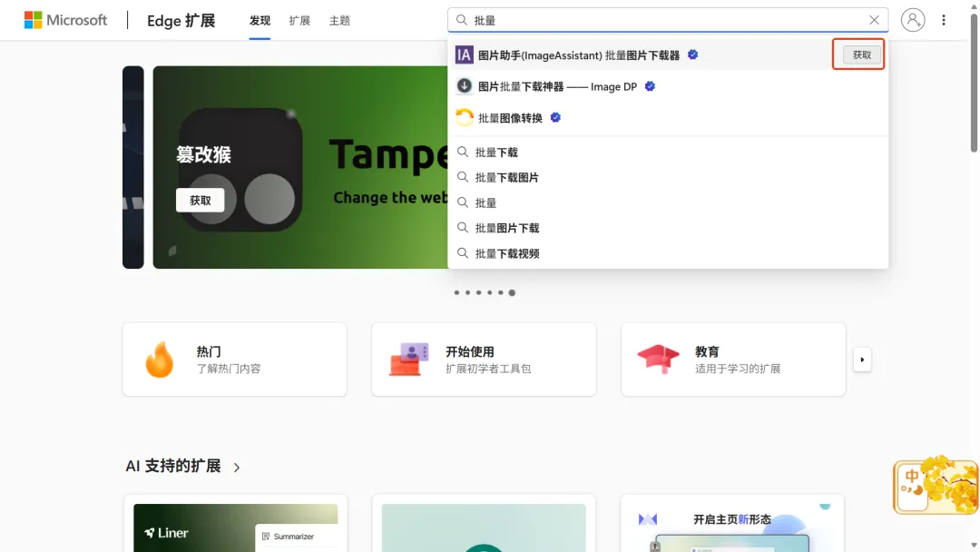Click the magnifier icon in search box
The height and width of the screenshot is (552, 980).
point(461,20)
